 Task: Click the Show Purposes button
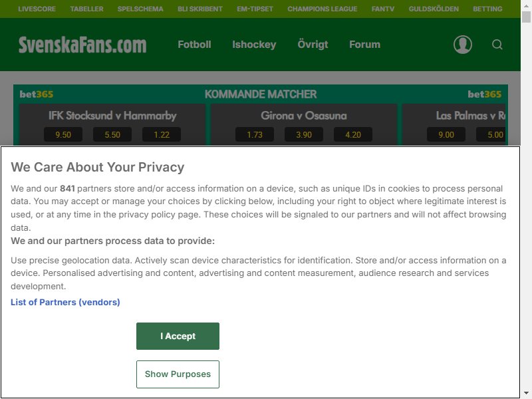pos(178,374)
